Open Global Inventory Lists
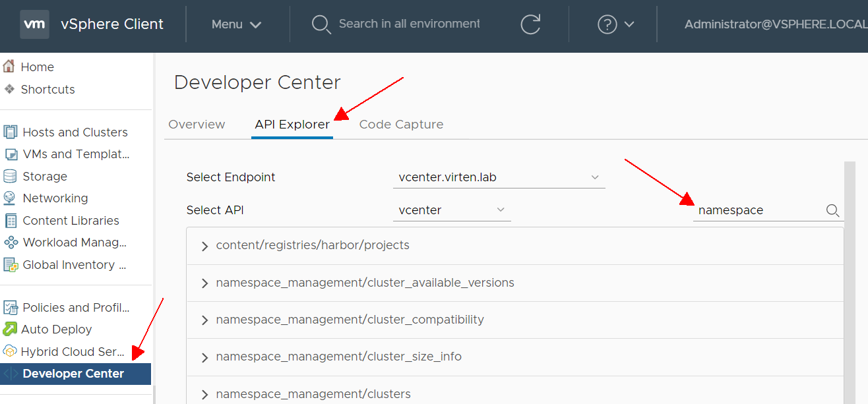 pyautogui.click(x=75, y=265)
